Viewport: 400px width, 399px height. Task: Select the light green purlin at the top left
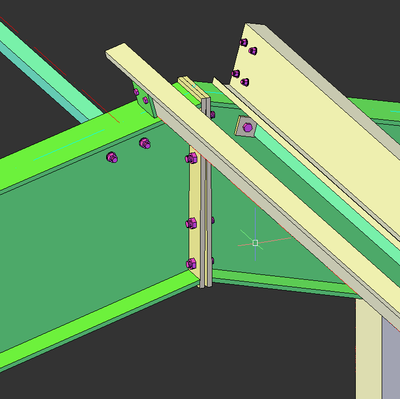point(50,70)
